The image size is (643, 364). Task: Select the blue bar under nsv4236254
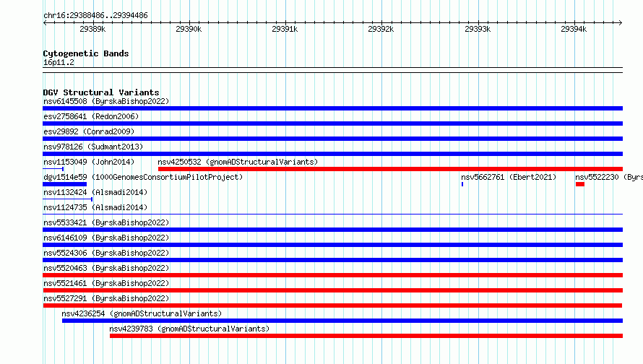pos(342,321)
